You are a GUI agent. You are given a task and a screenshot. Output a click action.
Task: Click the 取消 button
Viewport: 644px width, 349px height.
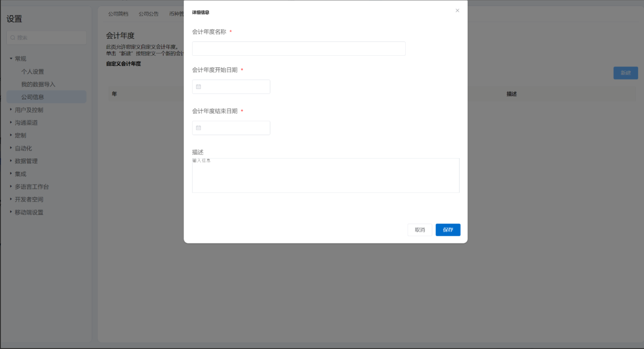click(420, 230)
